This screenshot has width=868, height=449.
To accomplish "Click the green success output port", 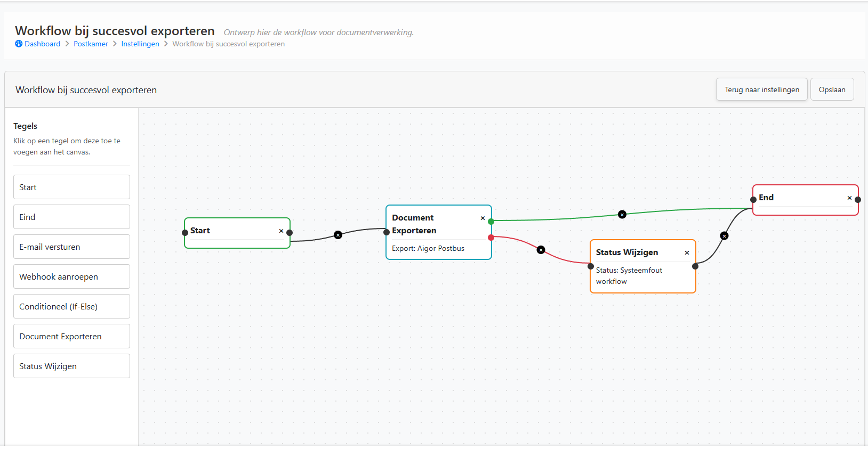I will 491,222.
